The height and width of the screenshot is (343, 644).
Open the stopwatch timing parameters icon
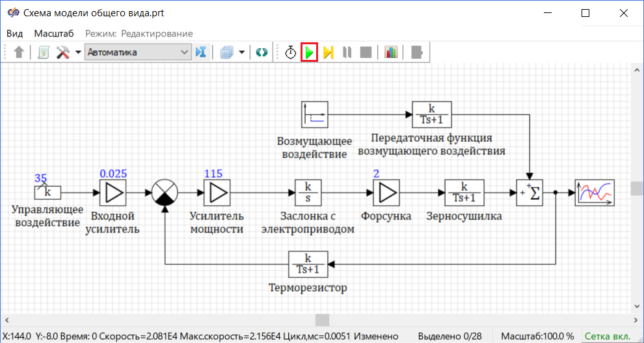pos(291,52)
